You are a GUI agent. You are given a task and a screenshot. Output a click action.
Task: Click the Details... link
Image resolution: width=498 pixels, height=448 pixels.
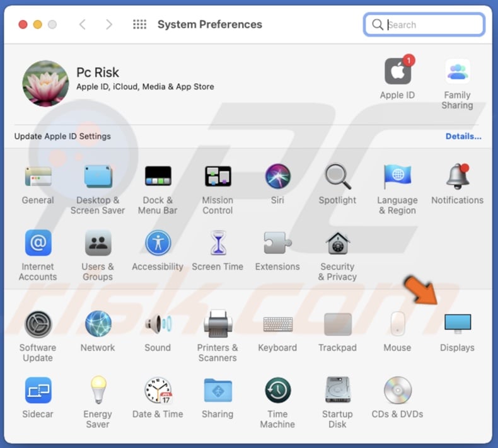click(463, 136)
